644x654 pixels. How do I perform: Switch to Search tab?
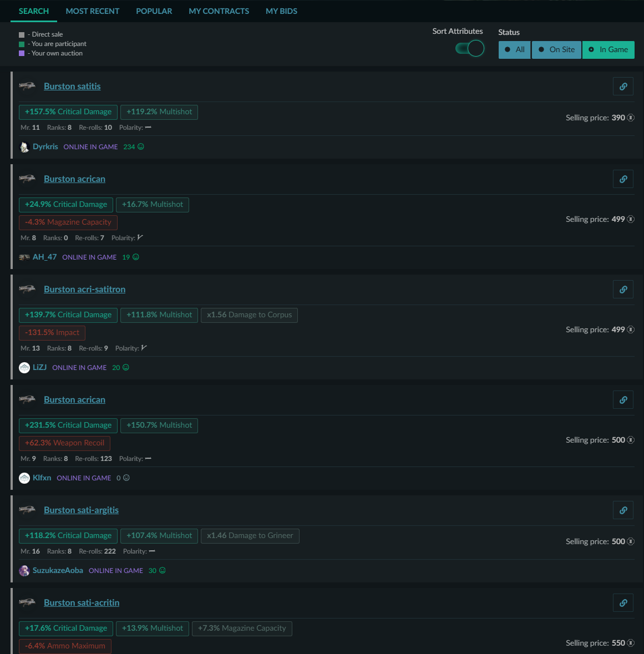pos(34,11)
